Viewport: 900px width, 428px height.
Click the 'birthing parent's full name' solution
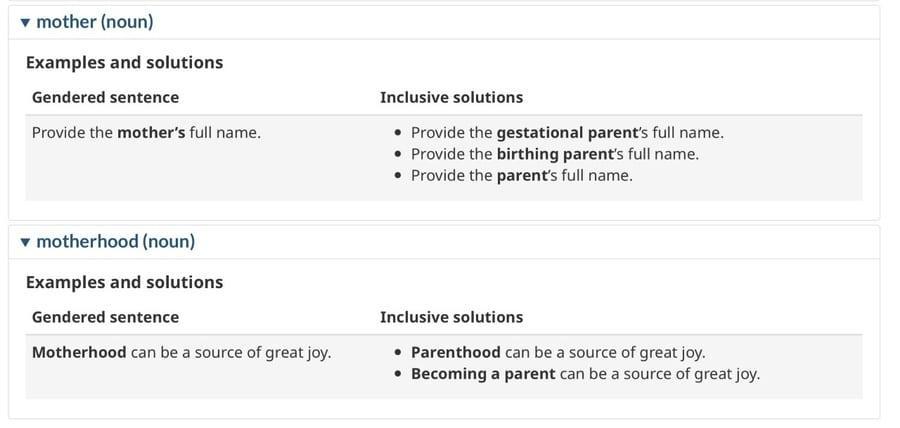tap(555, 154)
